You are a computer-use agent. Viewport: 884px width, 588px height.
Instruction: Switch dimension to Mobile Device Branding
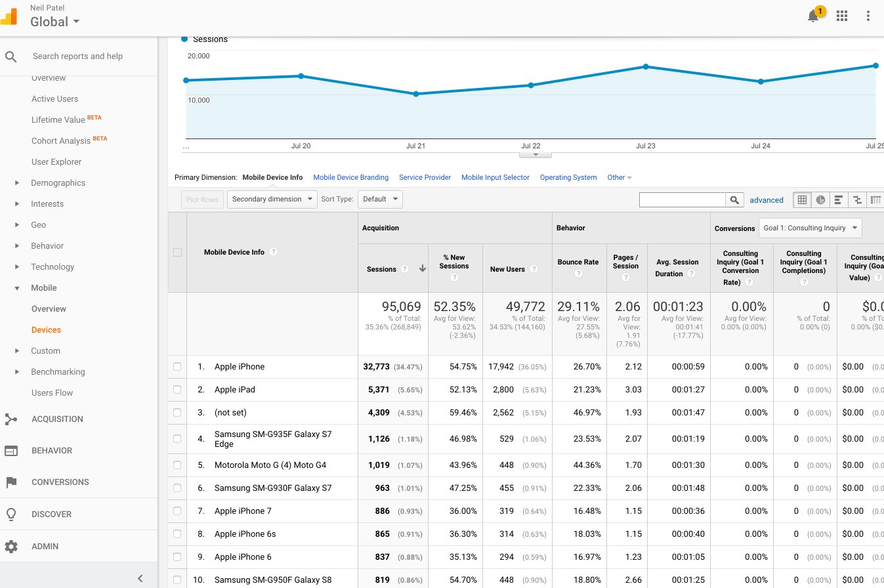351,178
